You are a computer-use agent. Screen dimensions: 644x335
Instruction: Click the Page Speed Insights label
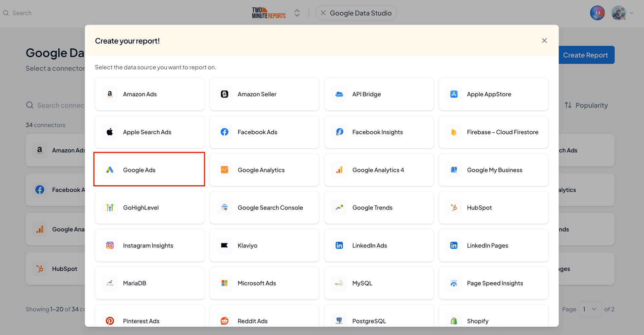495,283
